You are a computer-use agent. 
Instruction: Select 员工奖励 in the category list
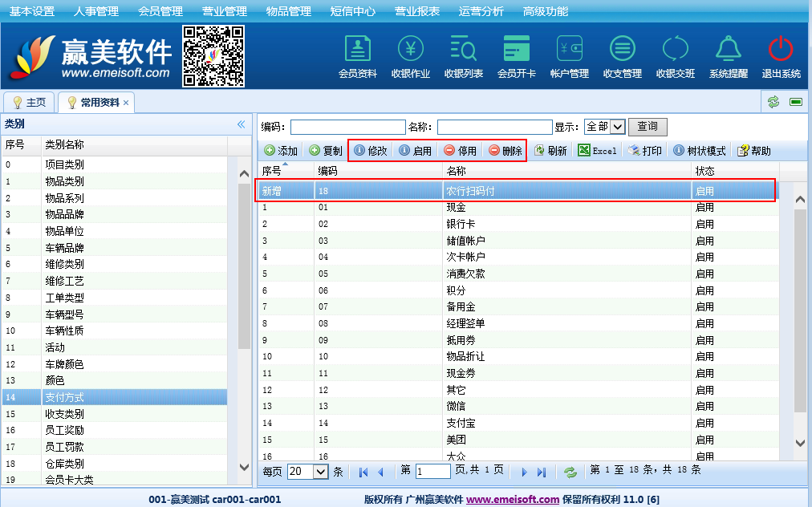click(64, 431)
